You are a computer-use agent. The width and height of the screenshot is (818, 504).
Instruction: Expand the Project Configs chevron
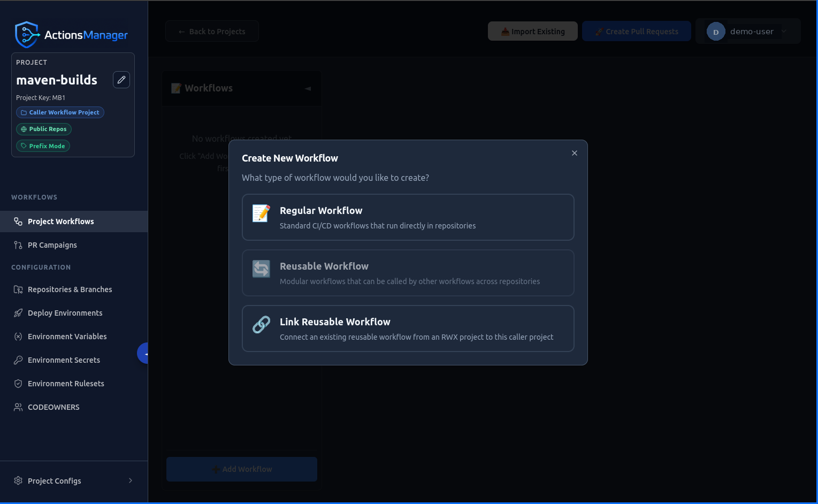(x=131, y=480)
